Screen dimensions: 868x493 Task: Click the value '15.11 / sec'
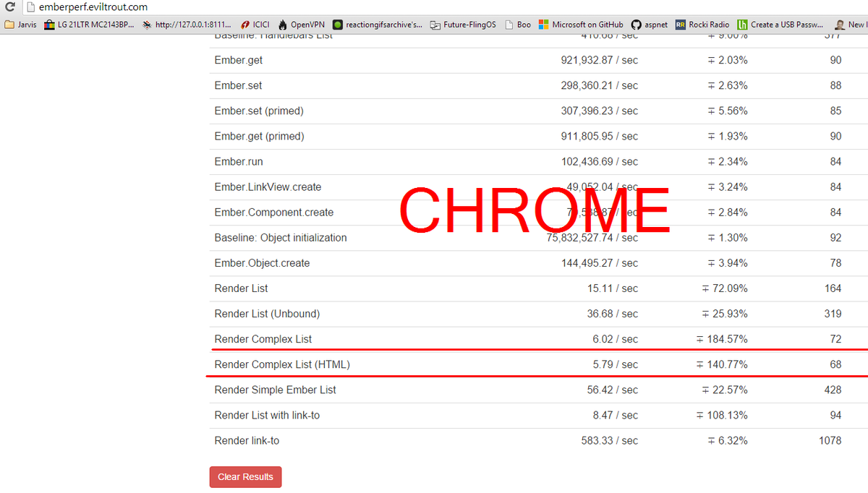pyautogui.click(x=613, y=288)
